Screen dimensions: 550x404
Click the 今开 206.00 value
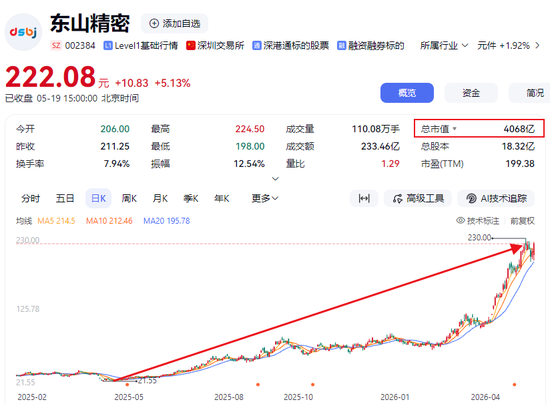point(115,129)
